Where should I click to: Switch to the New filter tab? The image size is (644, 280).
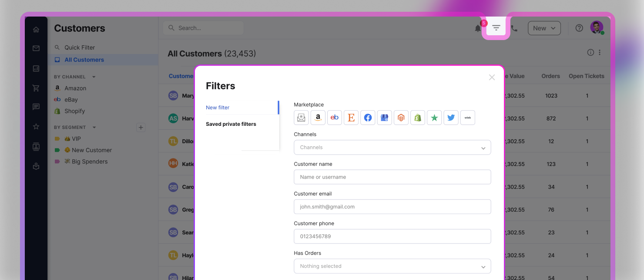click(x=218, y=108)
